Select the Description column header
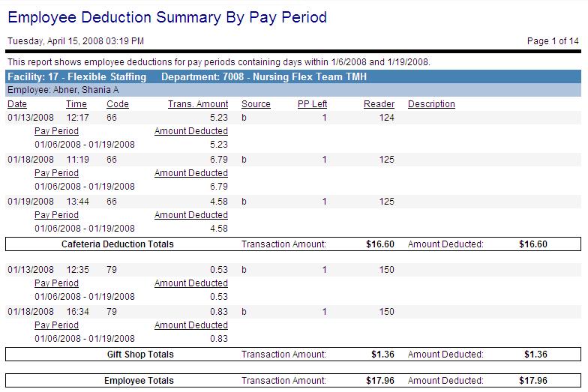Viewport: 588px width, 392px height. [x=431, y=104]
